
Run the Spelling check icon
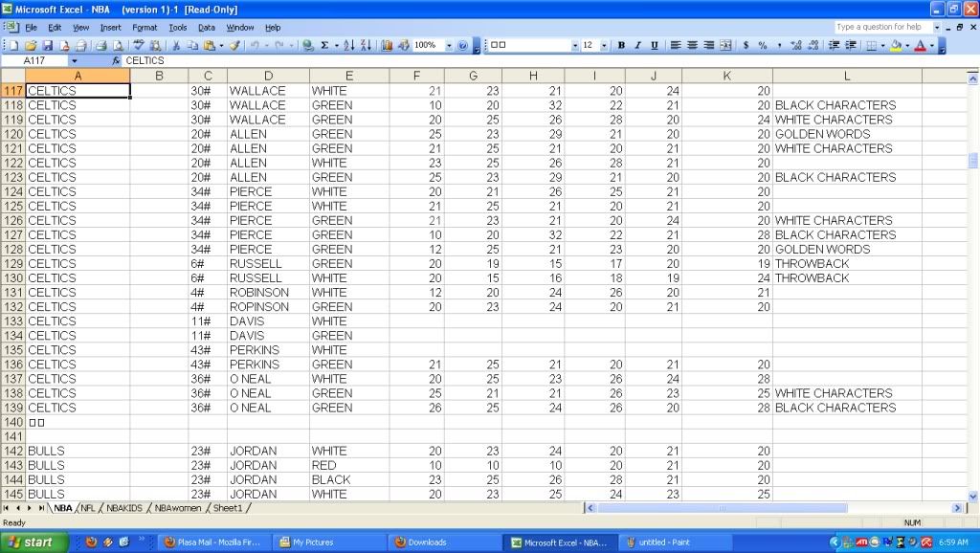(x=139, y=45)
